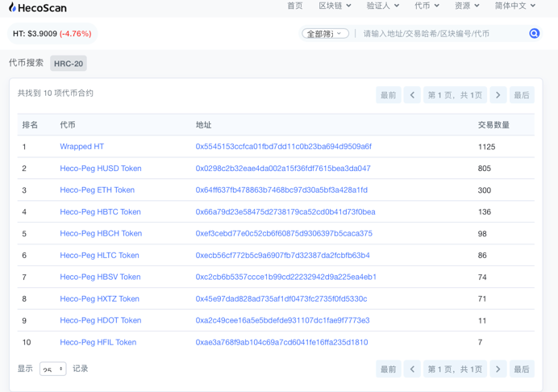Open HXTZ contract address 0x45e97dad…
The width and height of the screenshot is (558, 392).
pyautogui.click(x=281, y=298)
